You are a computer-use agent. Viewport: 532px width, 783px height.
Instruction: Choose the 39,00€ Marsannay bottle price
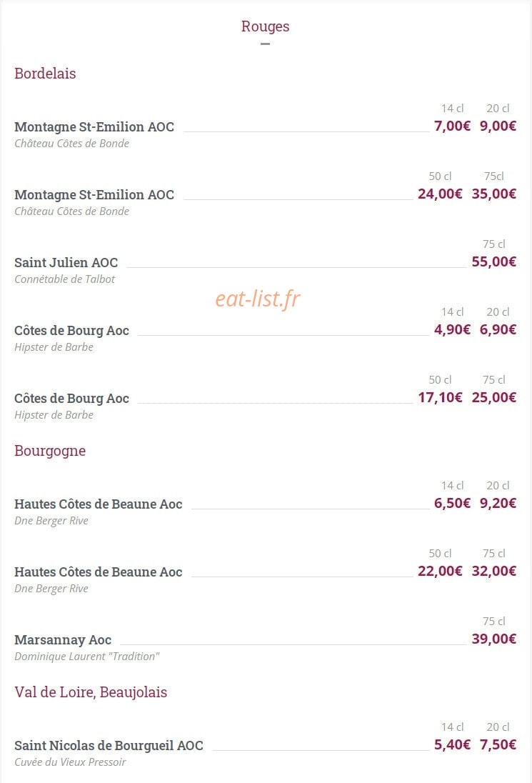(x=493, y=639)
